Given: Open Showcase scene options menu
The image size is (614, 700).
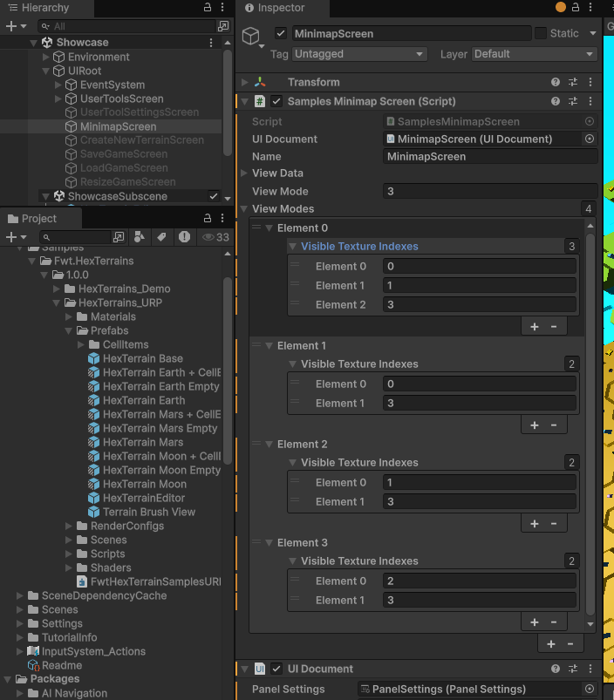Looking at the screenshot, I should tap(211, 43).
